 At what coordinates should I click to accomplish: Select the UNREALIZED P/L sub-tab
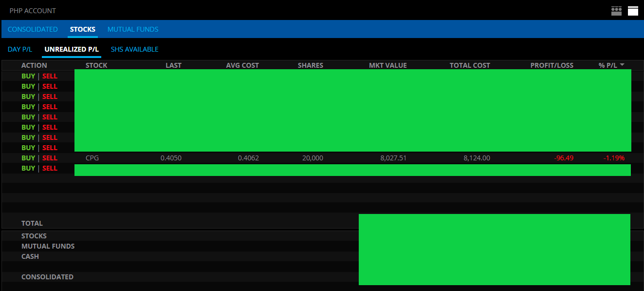pyautogui.click(x=72, y=49)
